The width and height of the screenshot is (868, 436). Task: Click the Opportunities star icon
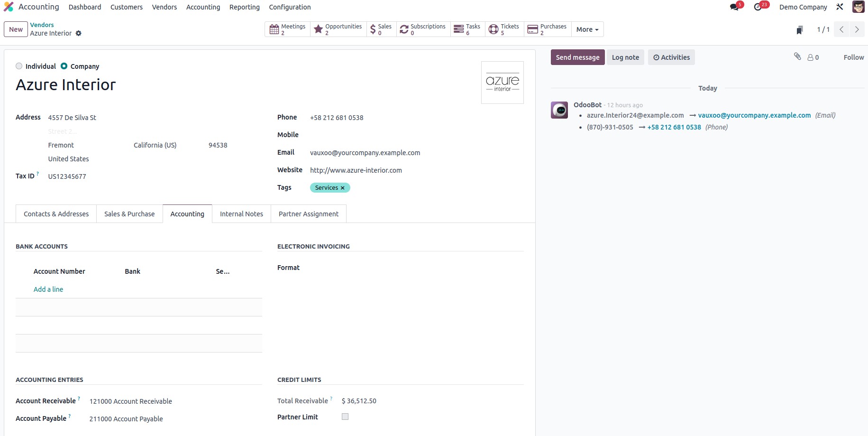coord(319,29)
